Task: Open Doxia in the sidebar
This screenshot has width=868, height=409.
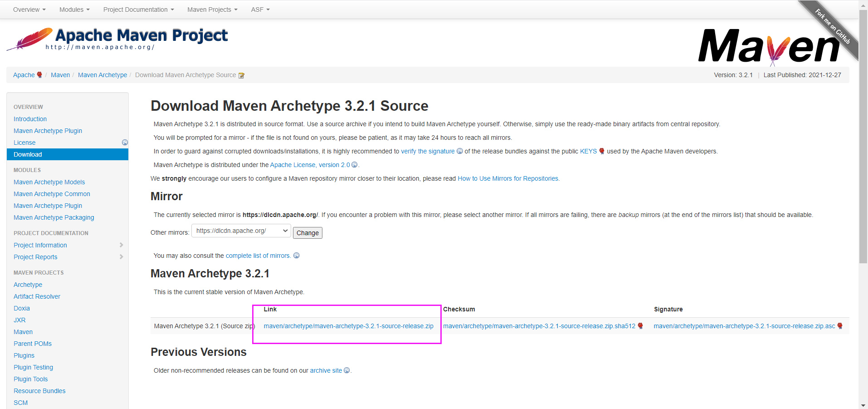Action: coord(22,308)
